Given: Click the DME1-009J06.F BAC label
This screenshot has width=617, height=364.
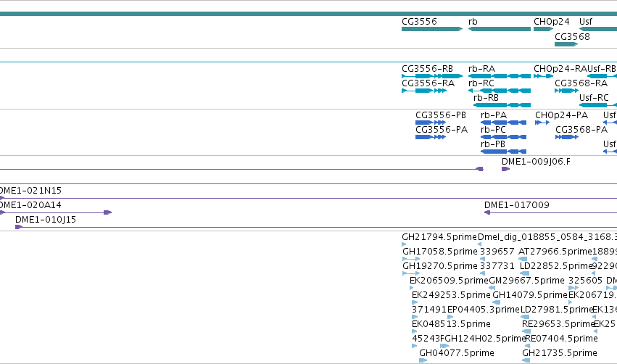Looking at the screenshot, I should tap(536, 162).
